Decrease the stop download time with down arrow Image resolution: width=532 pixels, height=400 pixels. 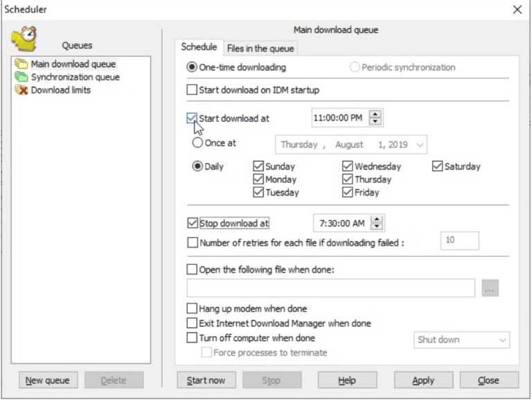point(377,227)
